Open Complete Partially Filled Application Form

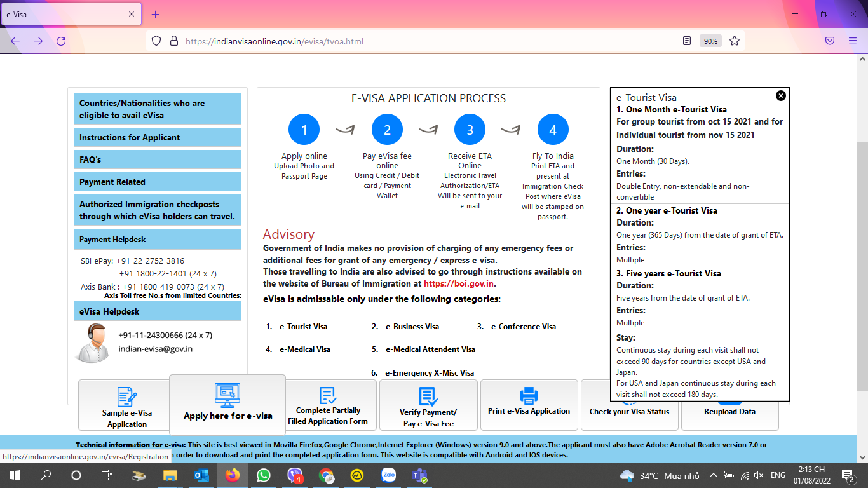pyautogui.click(x=328, y=405)
